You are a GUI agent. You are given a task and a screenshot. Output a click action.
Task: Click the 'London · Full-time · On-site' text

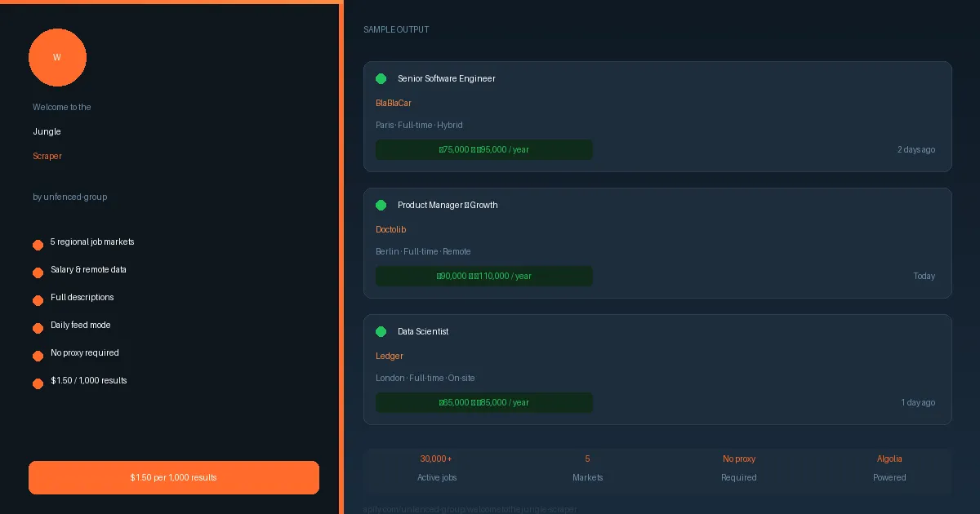click(425, 378)
